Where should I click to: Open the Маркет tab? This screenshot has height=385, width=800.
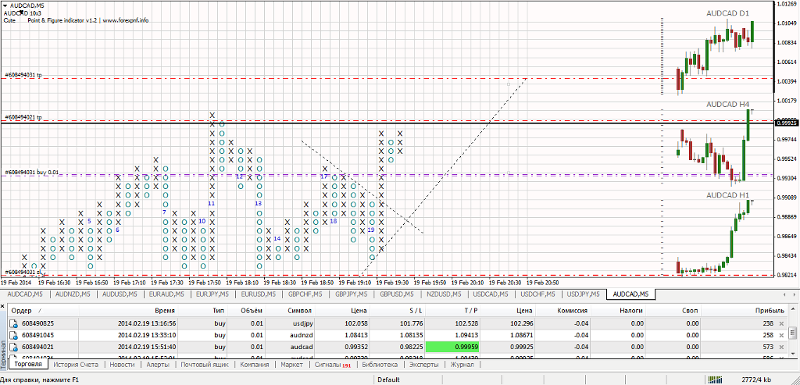point(292,365)
